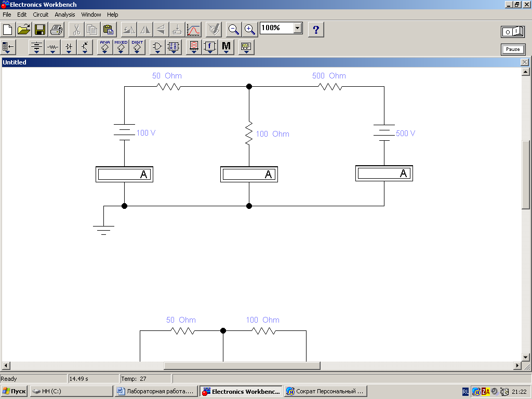Image resolution: width=532 pixels, height=399 pixels.
Task: Click the vertical scrollbar up arrow
Action: (526, 72)
